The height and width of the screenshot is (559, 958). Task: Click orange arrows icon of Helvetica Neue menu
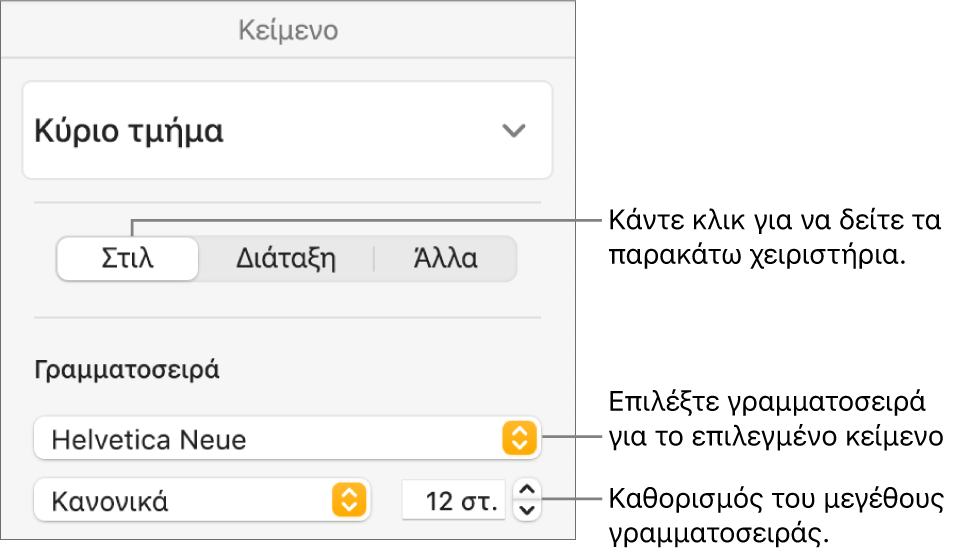pyautogui.click(x=520, y=438)
